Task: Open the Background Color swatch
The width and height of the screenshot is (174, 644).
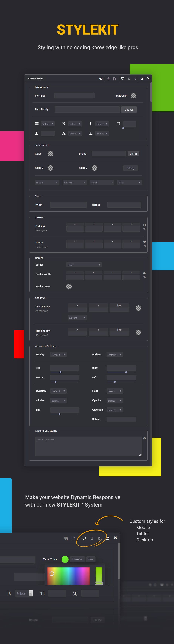Action: (x=50, y=153)
